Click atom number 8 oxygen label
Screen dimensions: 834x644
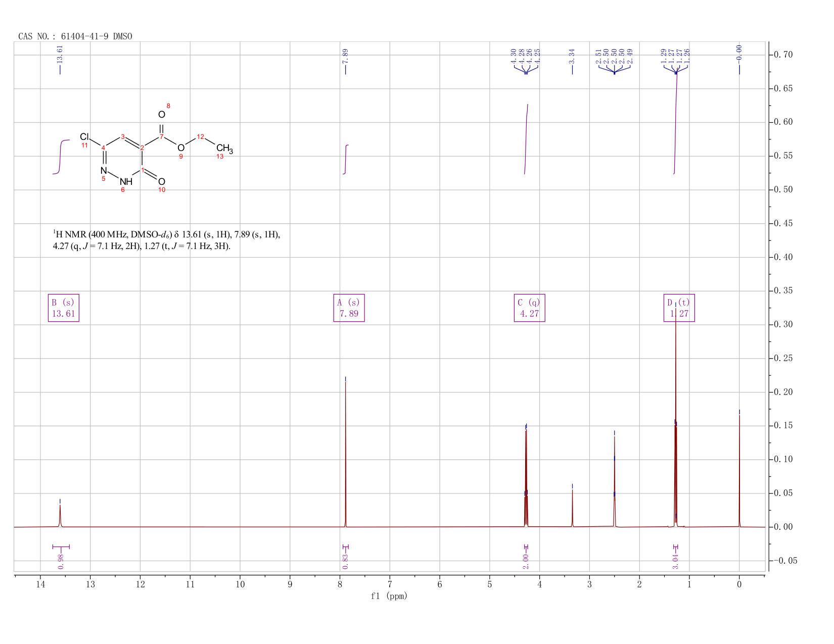(168, 106)
